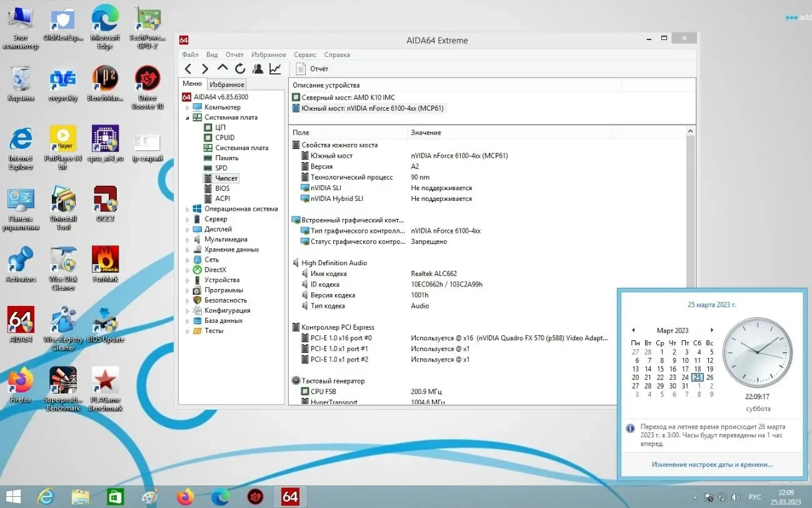Viewport: 812px width, 508px height.
Task: Switch to the Избранное tab
Action: pyautogui.click(x=226, y=84)
